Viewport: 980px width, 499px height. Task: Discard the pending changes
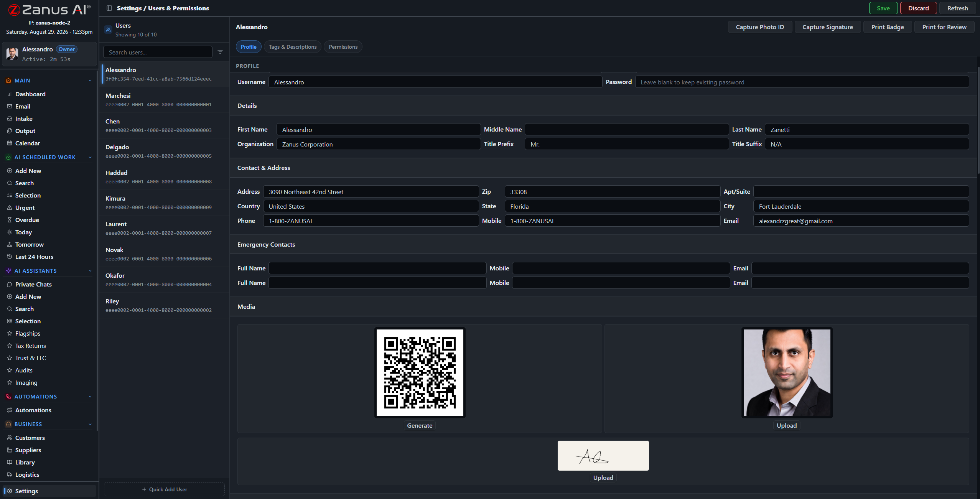coord(918,8)
